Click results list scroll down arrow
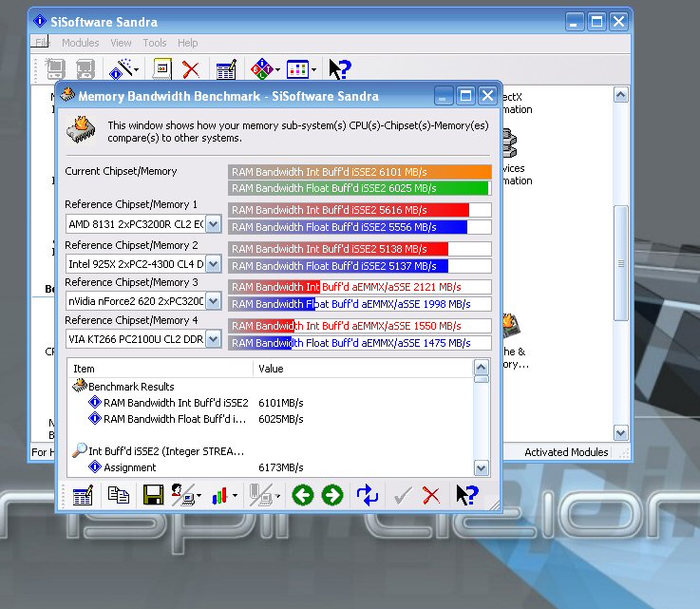 coord(481,467)
